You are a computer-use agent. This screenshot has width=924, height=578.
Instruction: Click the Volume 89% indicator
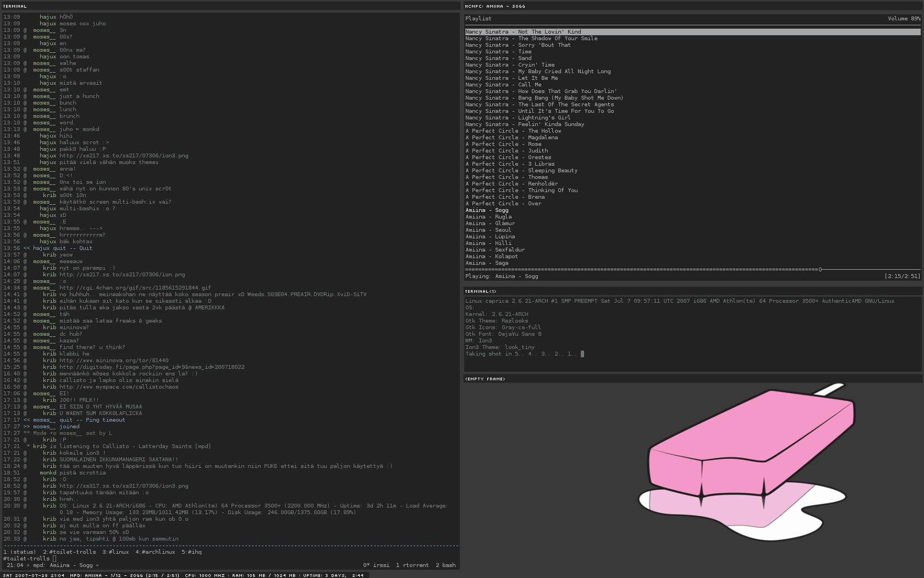[904, 19]
